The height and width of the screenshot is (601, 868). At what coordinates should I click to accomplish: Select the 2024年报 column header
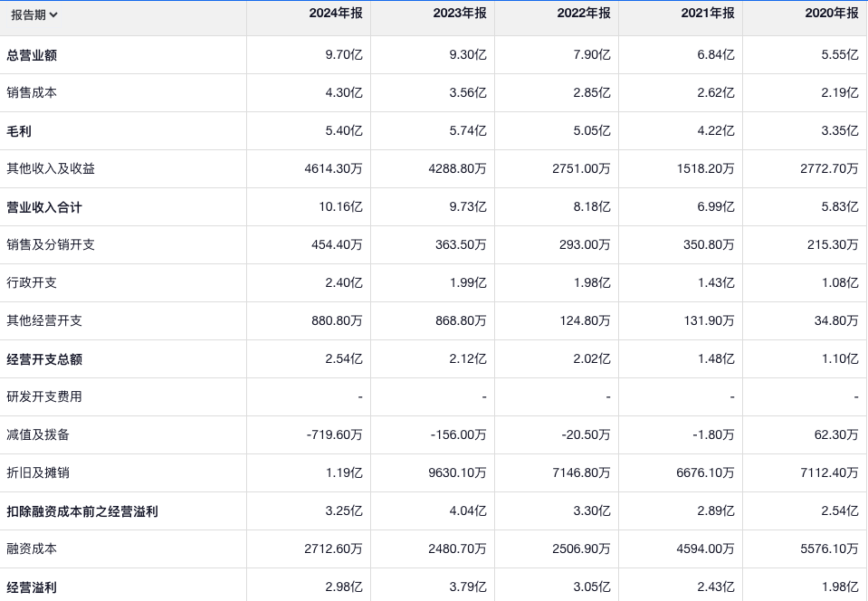(336, 14)
